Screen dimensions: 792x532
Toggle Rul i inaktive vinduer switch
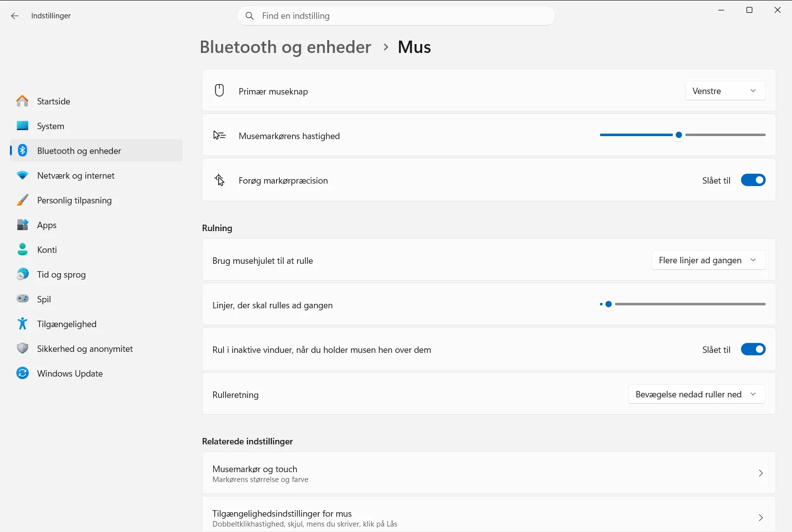coord(753,349)
